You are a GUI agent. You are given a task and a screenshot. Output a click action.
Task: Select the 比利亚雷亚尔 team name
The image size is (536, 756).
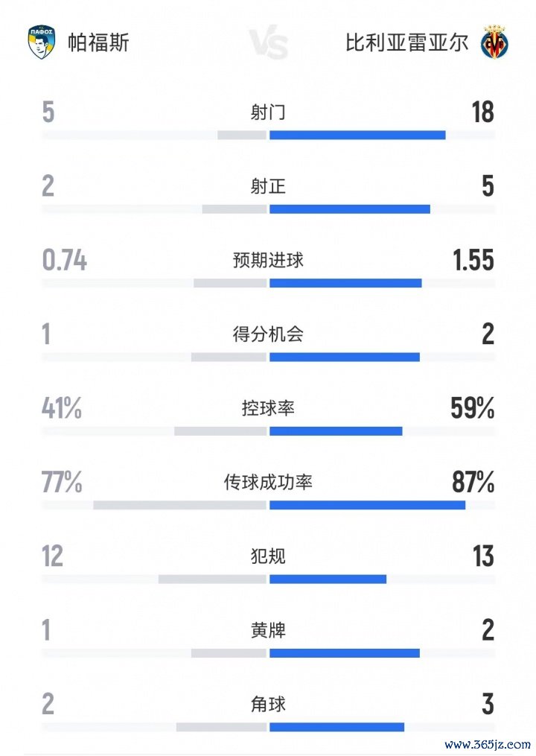pos(406,42)
